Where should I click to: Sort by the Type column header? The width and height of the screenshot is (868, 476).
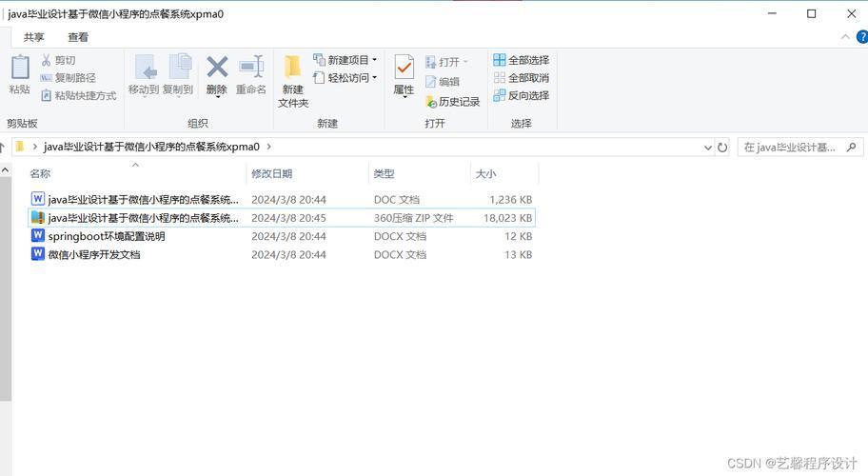(x=385, y=174)
